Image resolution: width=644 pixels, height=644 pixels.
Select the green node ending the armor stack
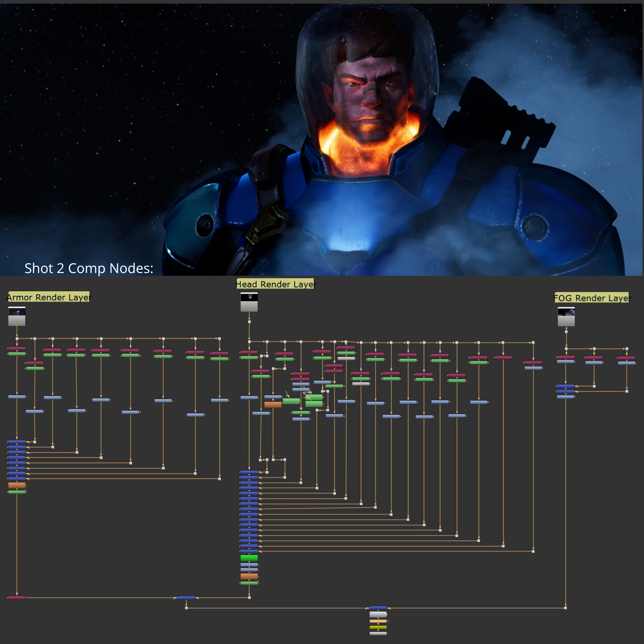tap(17, 492)
